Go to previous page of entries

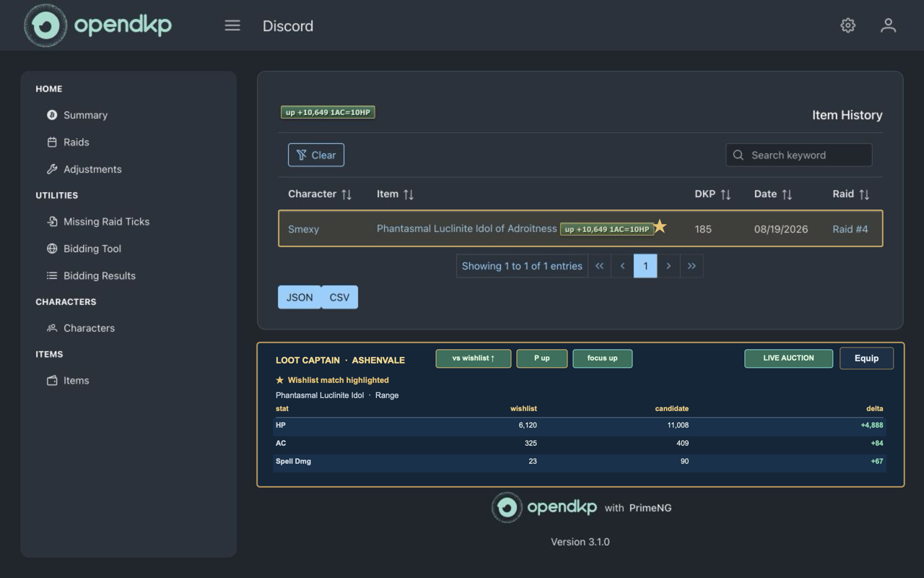click(622, 266)
